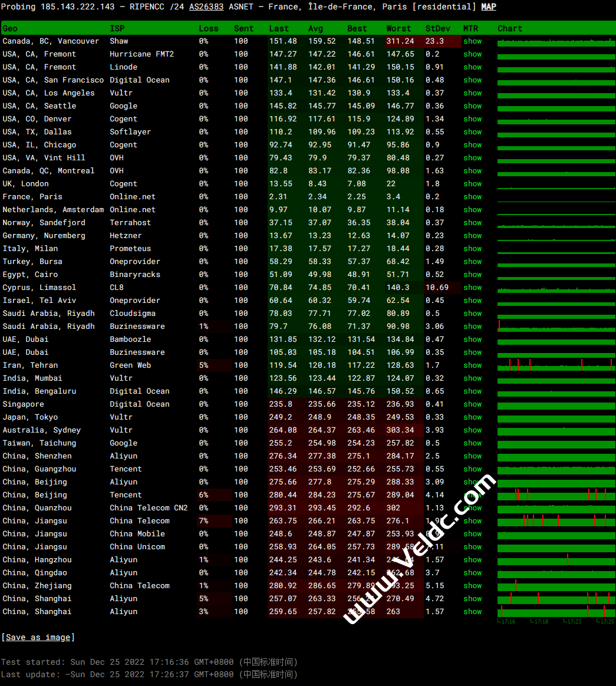Show MTR for Shenzhen Aliyun row
This screenshot has height=686, width=616.
click(x=473, y=456)
